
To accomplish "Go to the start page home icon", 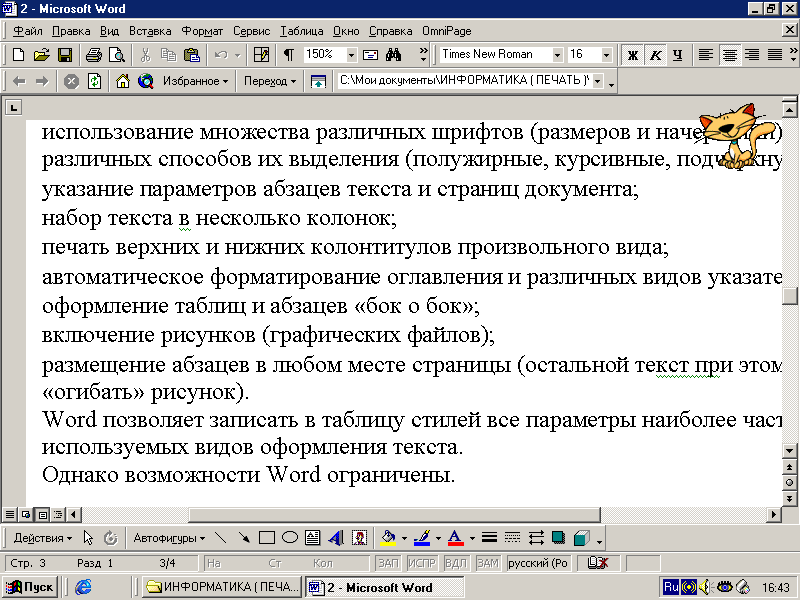I will coord(122,81).
